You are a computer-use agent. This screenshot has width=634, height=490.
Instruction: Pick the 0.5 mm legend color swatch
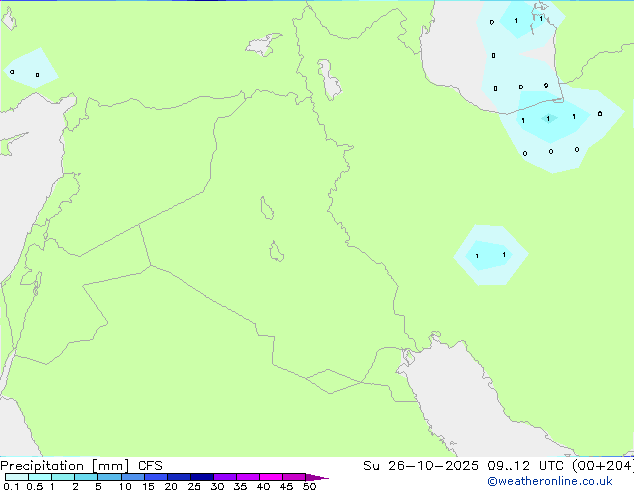pos(40,477)
